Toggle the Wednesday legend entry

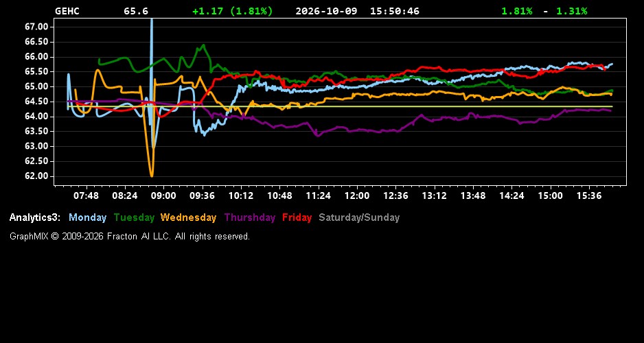point(188,217)
